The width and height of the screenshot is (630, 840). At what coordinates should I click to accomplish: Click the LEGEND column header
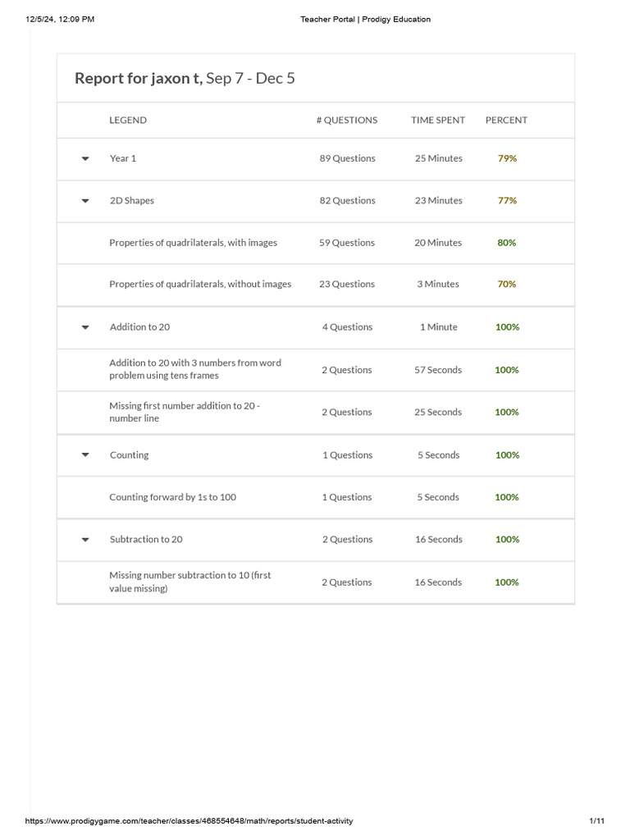point(128,120)
